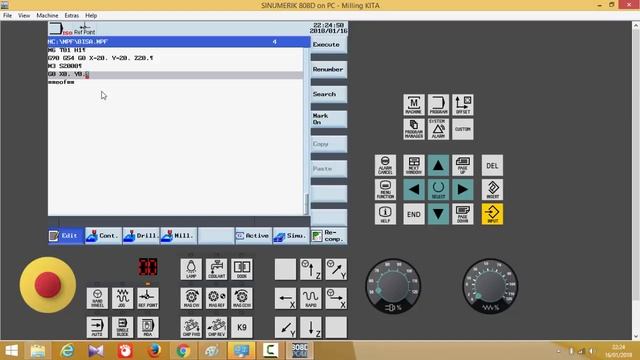Select the Simu. softkey tab
Image resolution: width=640 pixels, height=360 pixels.
point(291,236)
